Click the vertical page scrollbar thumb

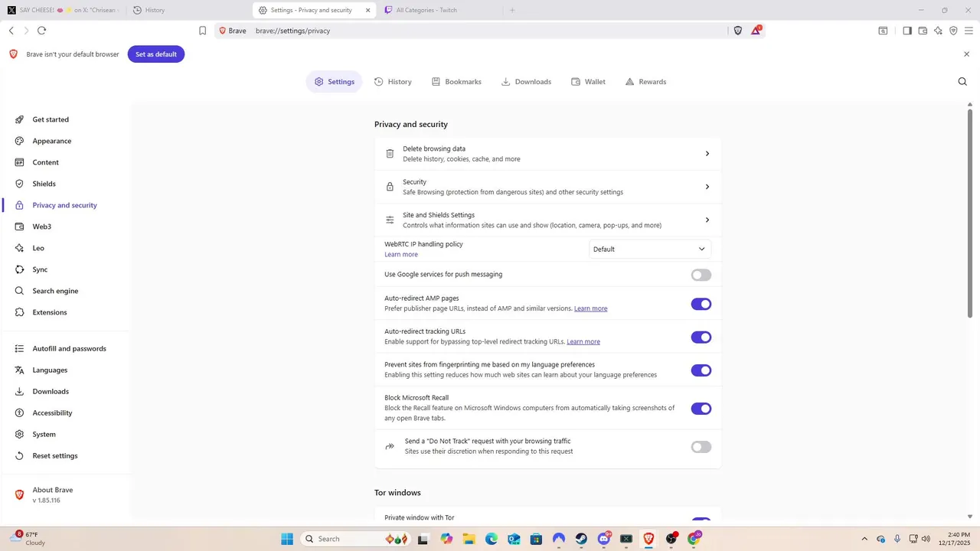(x=970, y=214)
